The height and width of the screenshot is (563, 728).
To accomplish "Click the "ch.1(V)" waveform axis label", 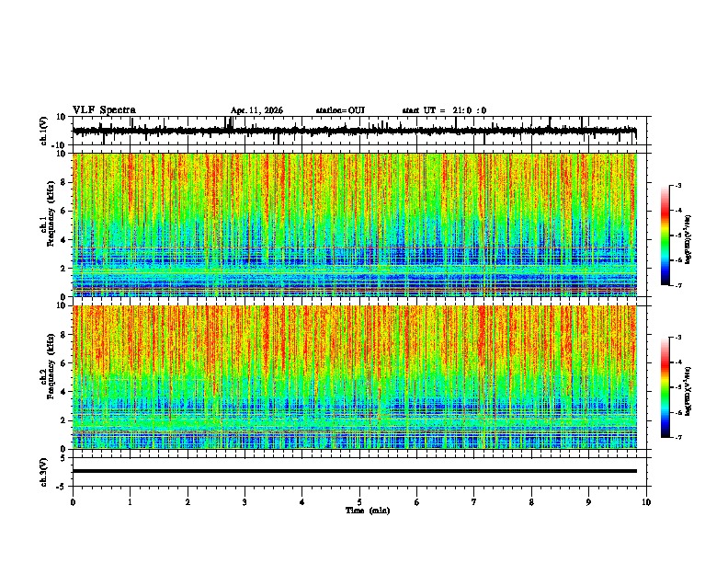I will point(44,131).
